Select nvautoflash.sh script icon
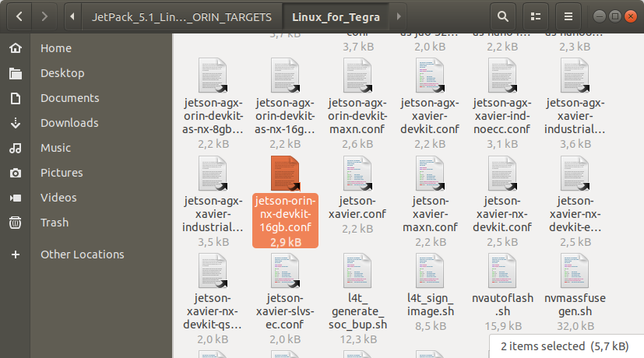Screen dimensions: 644x358 pos(502,271)
